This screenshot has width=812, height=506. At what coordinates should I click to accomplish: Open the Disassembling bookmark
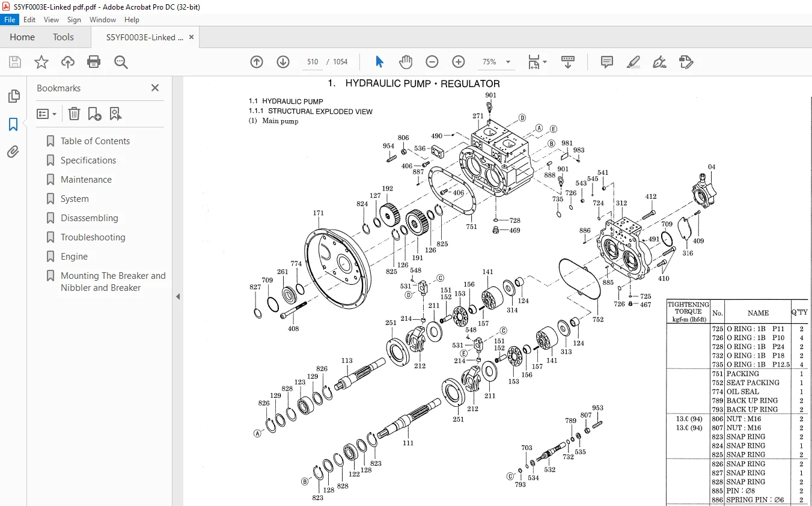click(90, 218)
